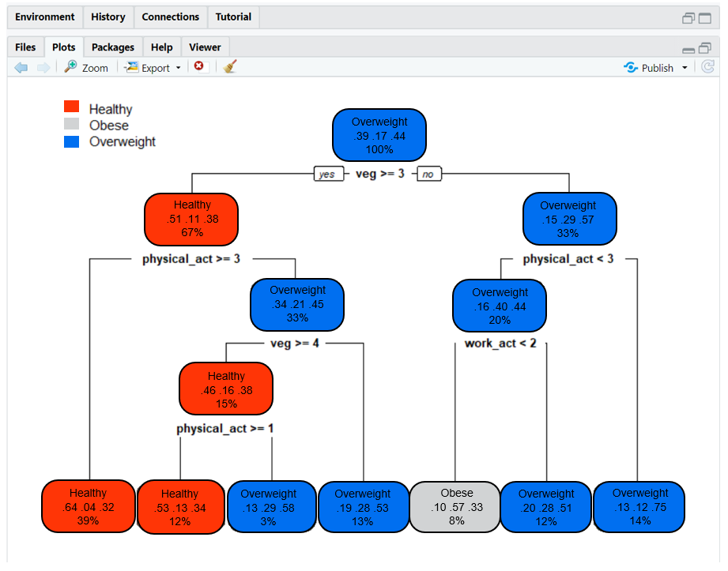
Task: Open the Connections tab
Action: 170,17
